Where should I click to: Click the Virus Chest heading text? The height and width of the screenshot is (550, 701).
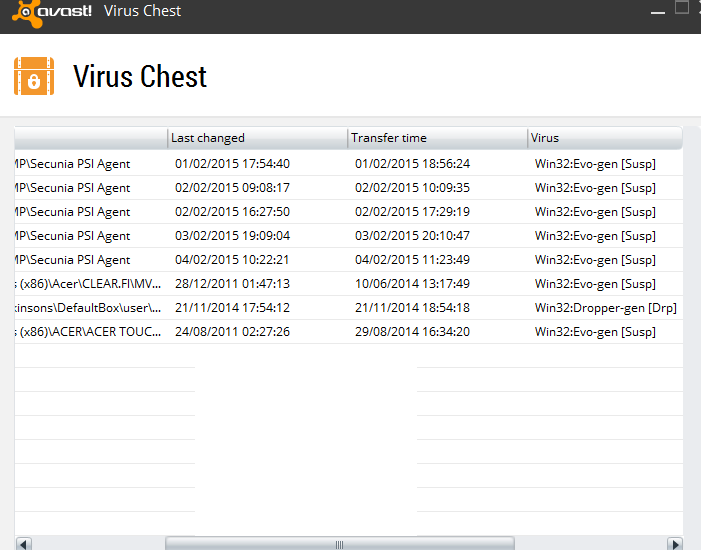tap(140, 76)
